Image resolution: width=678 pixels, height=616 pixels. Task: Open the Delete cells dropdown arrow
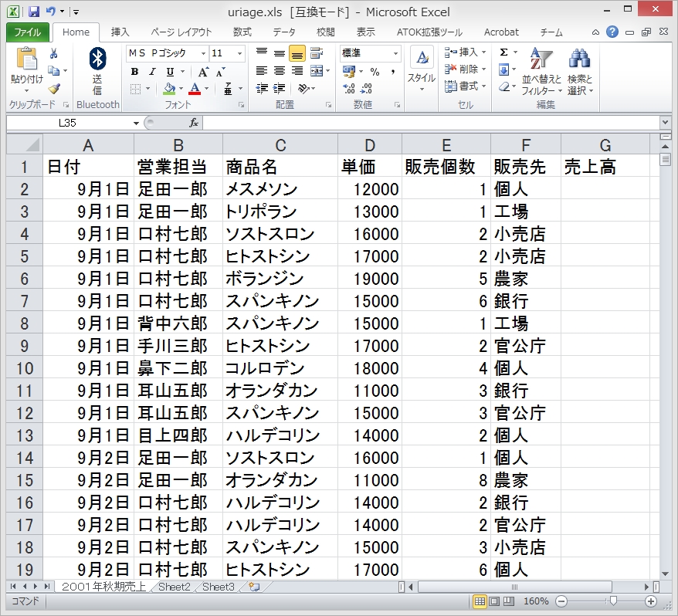484,69
